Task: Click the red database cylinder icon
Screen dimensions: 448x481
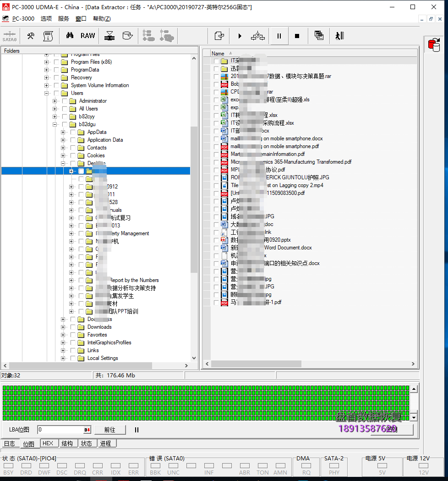Action: 434,45
